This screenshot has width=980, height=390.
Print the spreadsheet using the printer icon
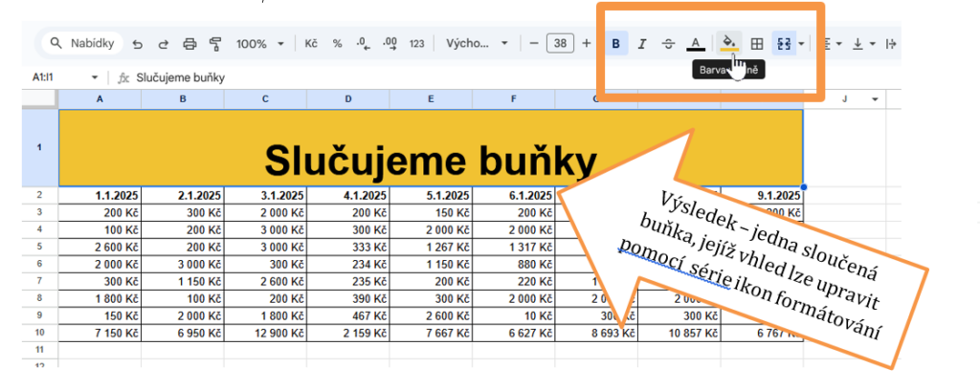(189, 44)
